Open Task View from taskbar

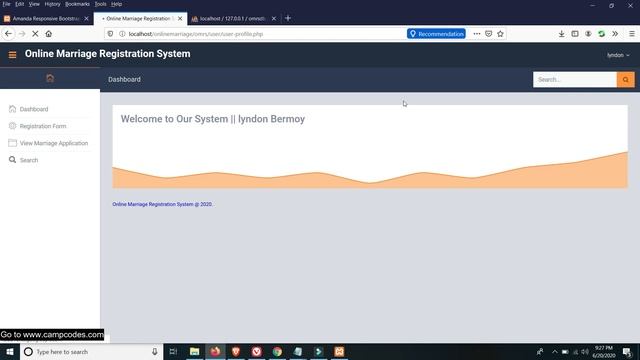(173, 352)
